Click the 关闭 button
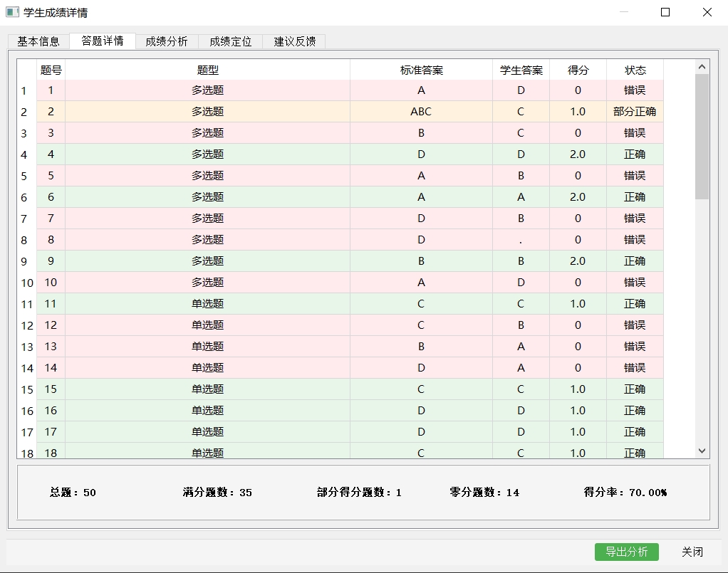This screenshot has height=573, width=728. click(x=692, y=552)
